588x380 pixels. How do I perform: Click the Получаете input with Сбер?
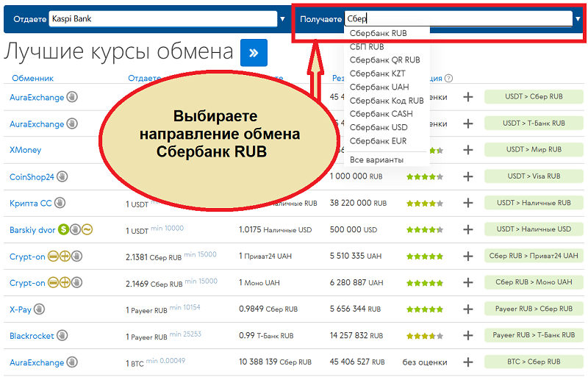458,18
